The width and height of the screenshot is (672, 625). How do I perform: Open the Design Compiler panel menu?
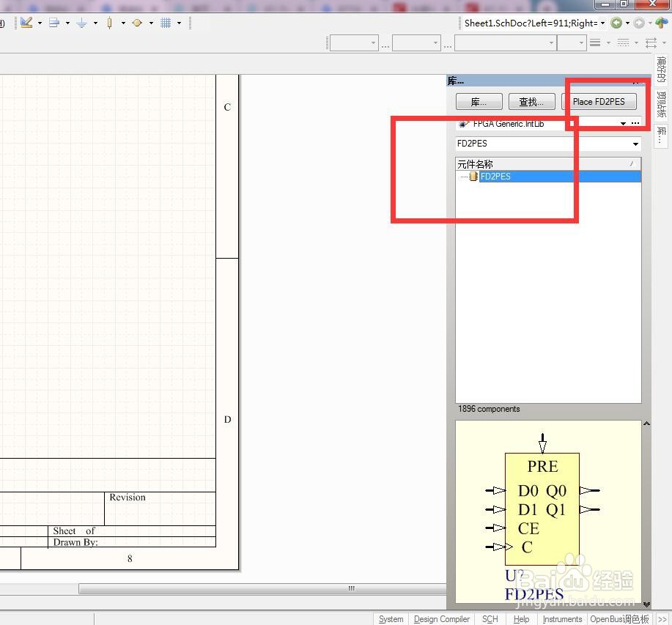(441, 619)
